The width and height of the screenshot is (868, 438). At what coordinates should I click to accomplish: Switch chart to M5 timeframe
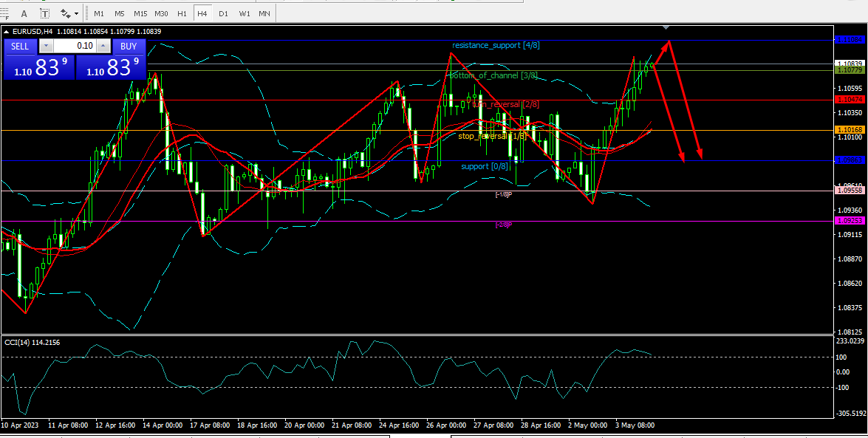(119, 13)
